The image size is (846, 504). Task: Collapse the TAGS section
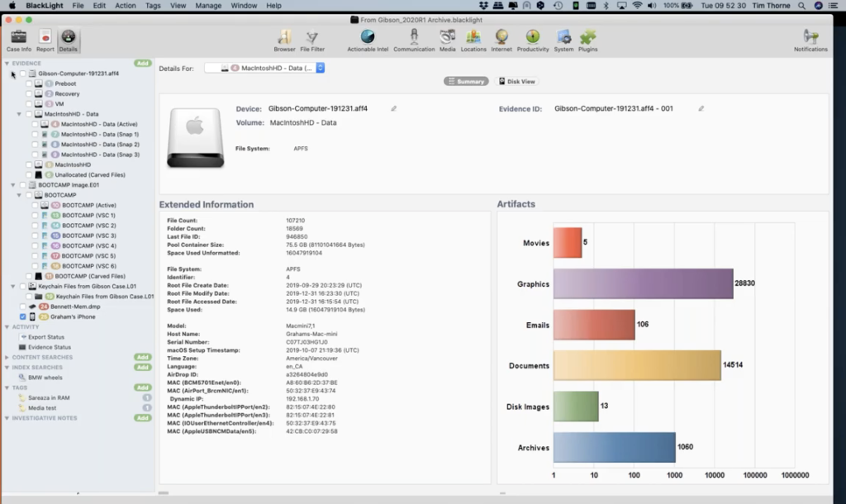coord(7,388)
